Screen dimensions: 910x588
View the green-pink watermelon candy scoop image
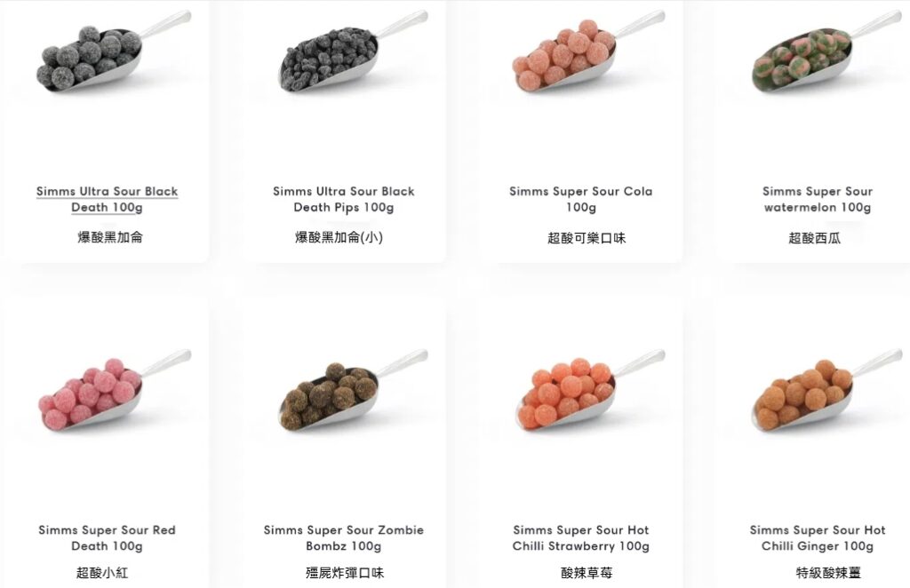[826, 52]
